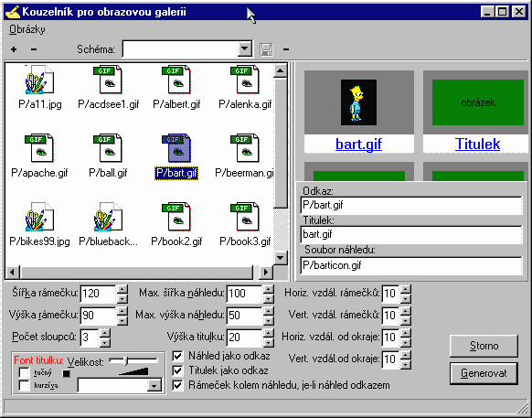
Task: Choose the P/ball.gif file icon
Action: [108, 148]
